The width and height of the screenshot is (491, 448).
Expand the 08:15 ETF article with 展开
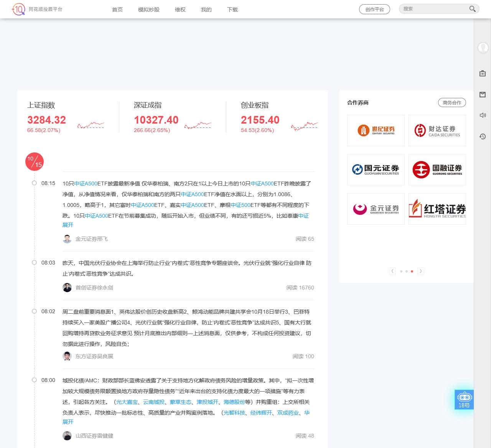tap(68, 225)
